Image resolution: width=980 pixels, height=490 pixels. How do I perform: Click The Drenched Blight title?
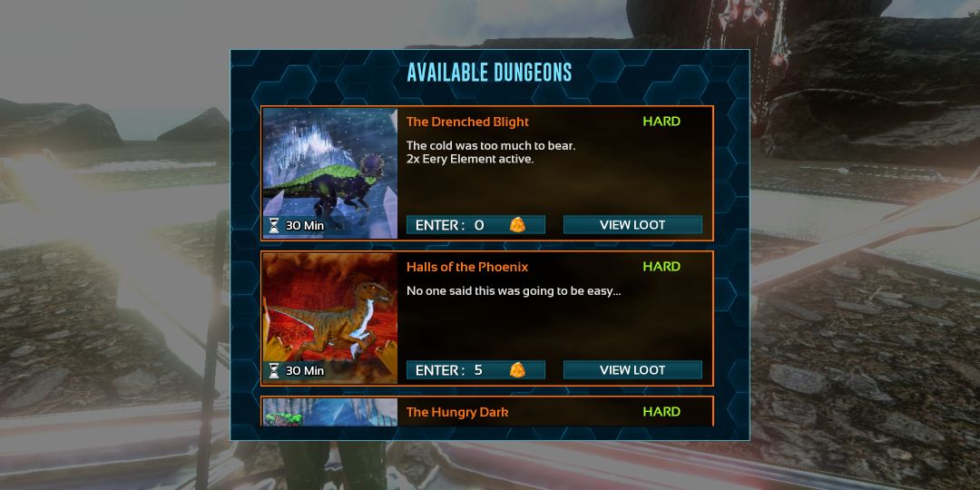[467, 122]
